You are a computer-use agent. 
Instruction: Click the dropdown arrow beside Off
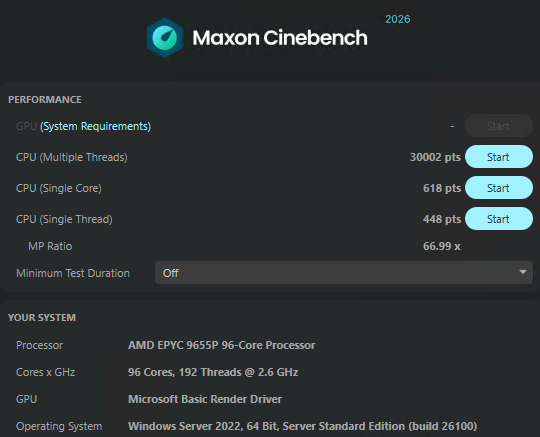[x=523, y=272]
